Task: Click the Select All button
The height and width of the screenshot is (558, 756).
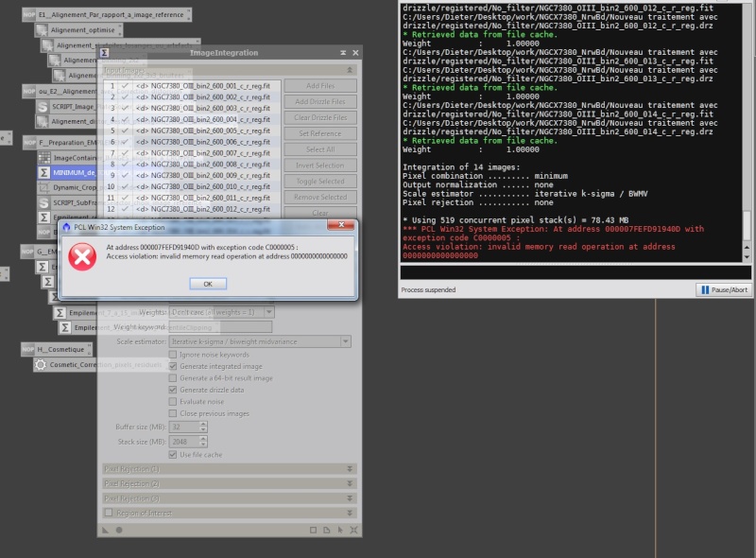Action: (x=320, y=149)
